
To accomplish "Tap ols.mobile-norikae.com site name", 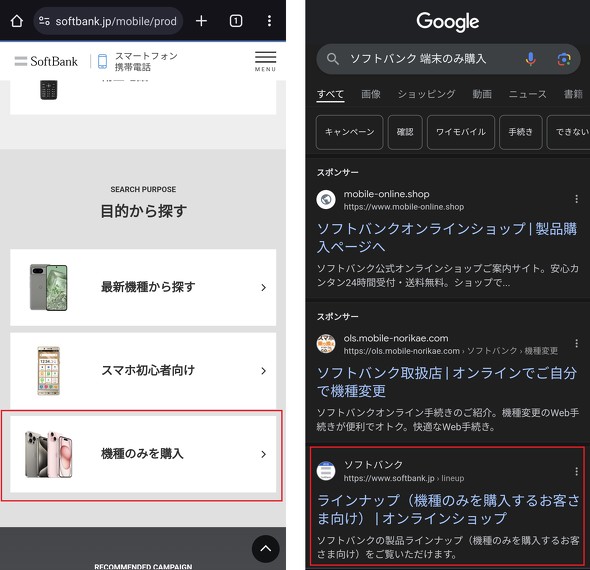I will point(396,338).
